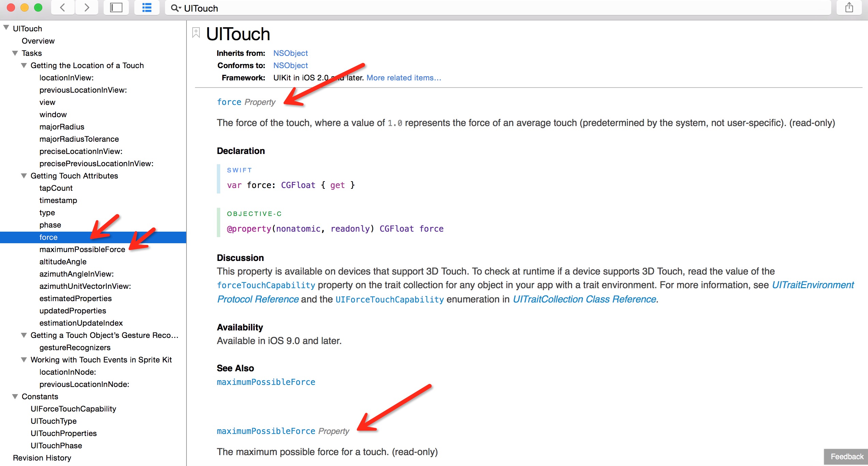Click the UITouch search field
The width and height of the screenshot is (868, 466).
pos(498,8)
